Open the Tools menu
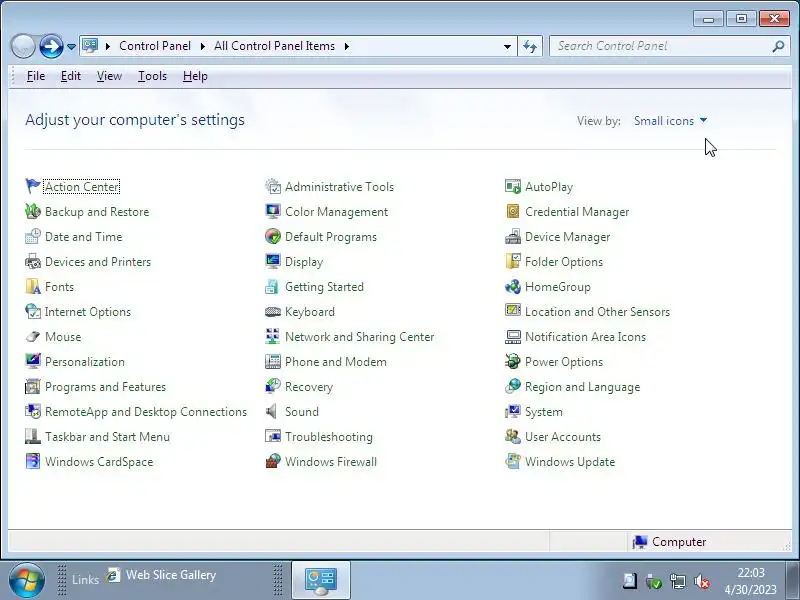This screenshot has width=800, height=600. tap(152, 76)
